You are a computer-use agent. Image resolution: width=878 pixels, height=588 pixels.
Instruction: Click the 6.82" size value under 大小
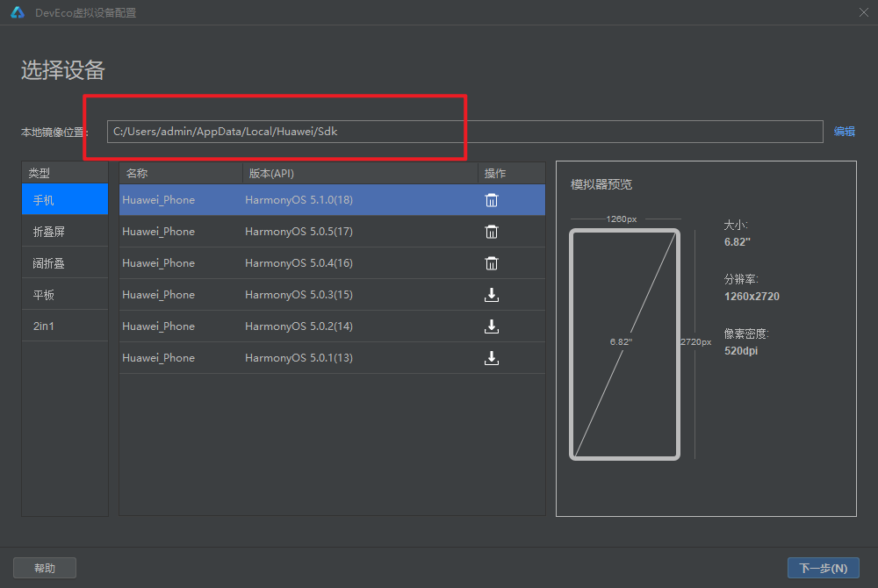pyautogui.click(x=737, y=241)
